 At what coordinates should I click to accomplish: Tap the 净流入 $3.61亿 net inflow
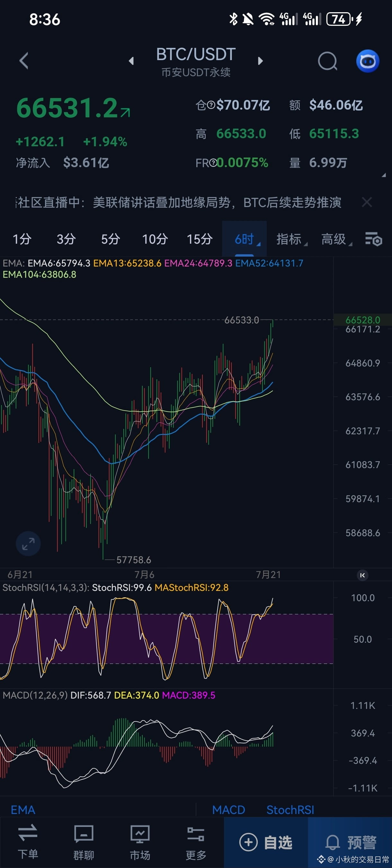pyautogui.click(x=63, y=163)
